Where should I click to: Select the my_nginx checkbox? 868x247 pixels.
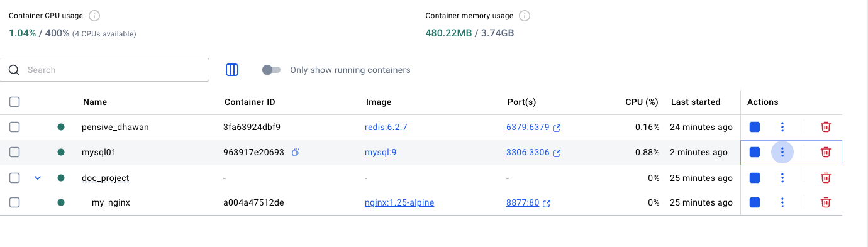(x=14, y=202)
